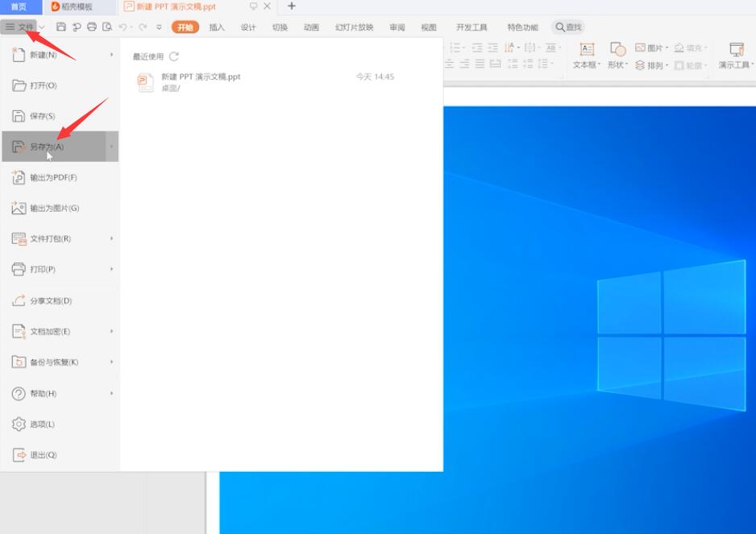Open the 审阅 ribbon tab
The height and width of the screenshot is (534, 756).
pyautogui.click(x=397, y=27)
